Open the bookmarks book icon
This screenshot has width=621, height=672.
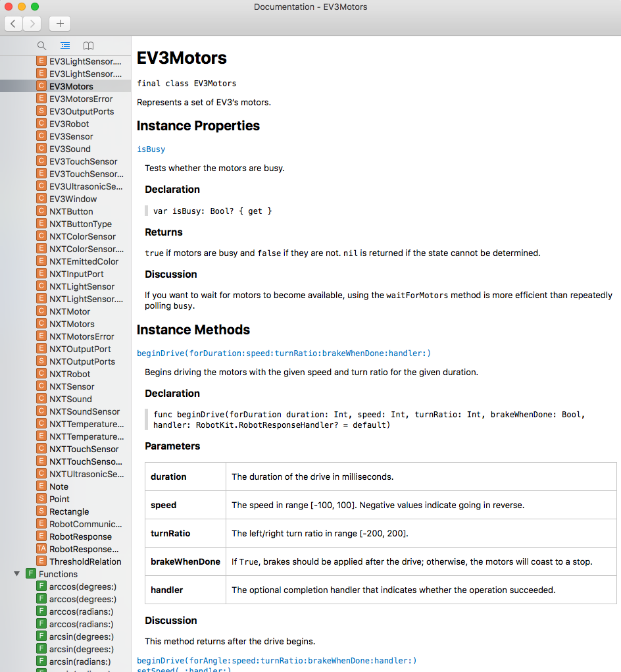88,45
